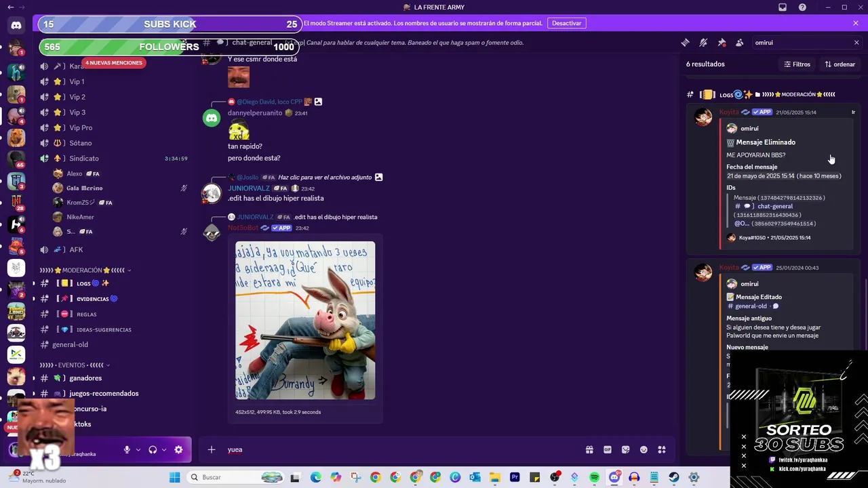Click general-old link in Mensaje Editado result
868x488 pixels.
751,306
